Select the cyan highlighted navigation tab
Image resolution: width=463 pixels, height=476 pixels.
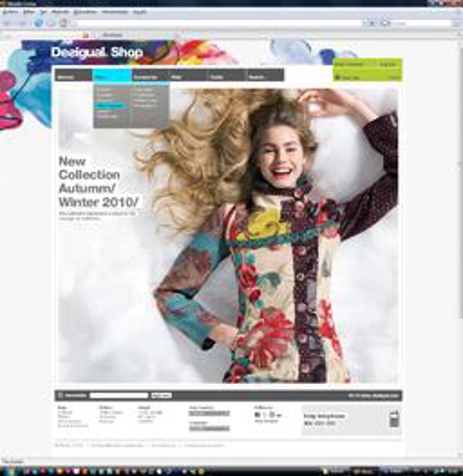point(112,75)
